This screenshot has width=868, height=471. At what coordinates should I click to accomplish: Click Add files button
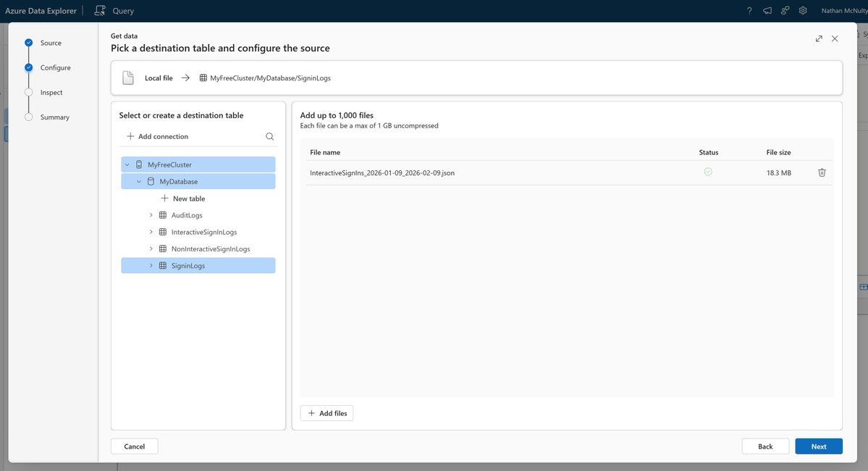click(326, 413)
